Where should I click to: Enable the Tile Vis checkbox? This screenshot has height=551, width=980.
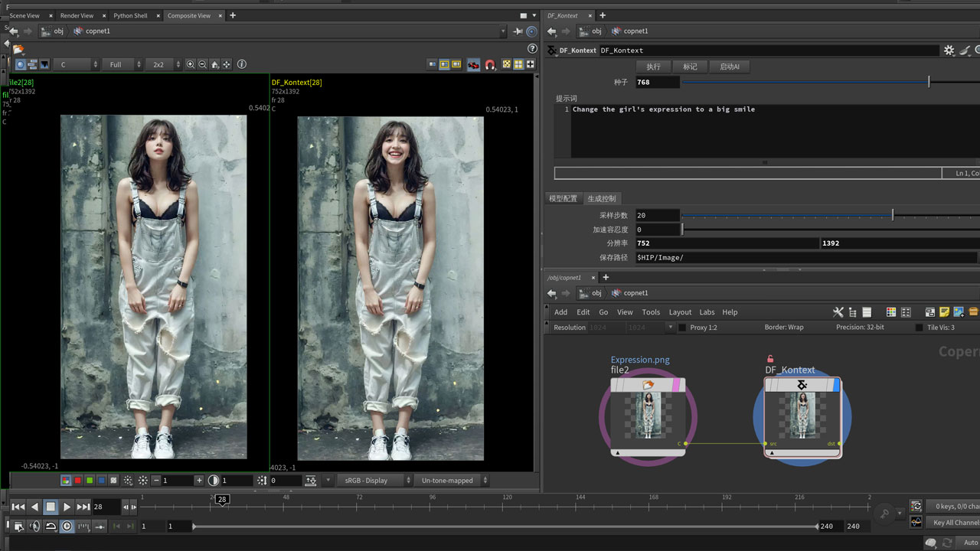tap(920, 328)
